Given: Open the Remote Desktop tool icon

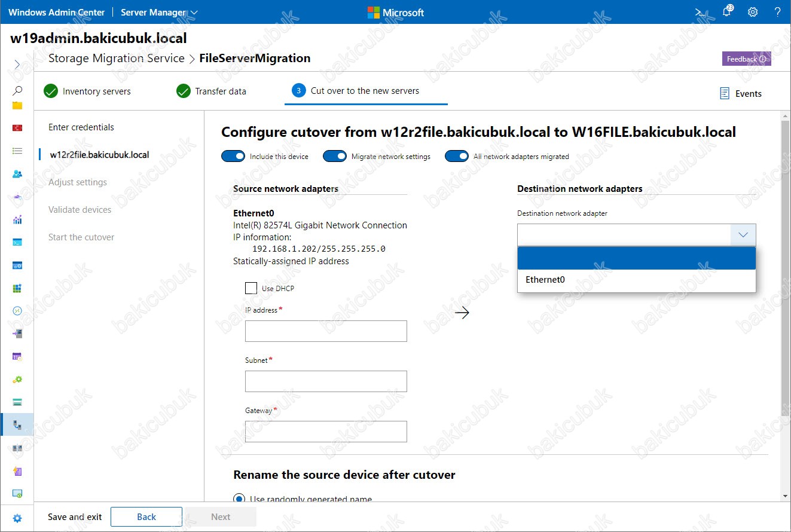Looking at the screenshot, I should (17, 311).
